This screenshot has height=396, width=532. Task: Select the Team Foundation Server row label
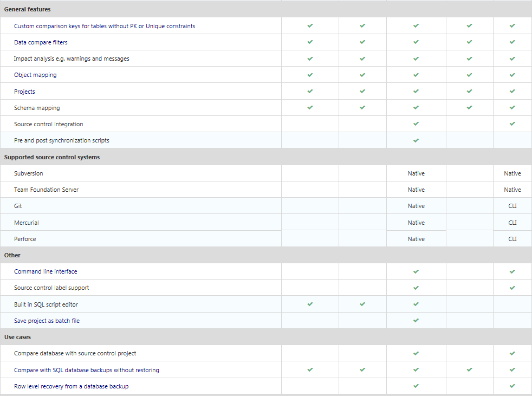pos(46,190)
